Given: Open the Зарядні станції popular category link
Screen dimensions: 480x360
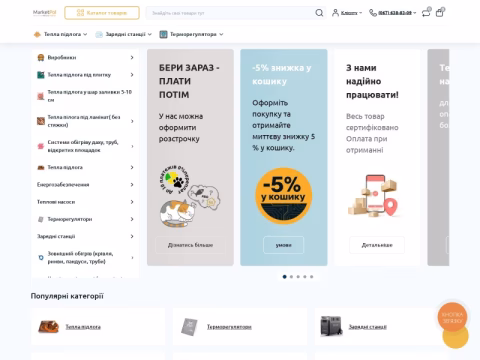Looking at the screenshot, I should click(368, 327).
